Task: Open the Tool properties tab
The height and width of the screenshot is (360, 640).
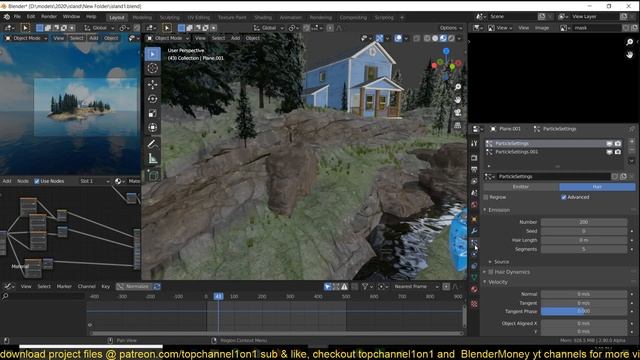Action: pyautogui.click(x=474, y=144)
